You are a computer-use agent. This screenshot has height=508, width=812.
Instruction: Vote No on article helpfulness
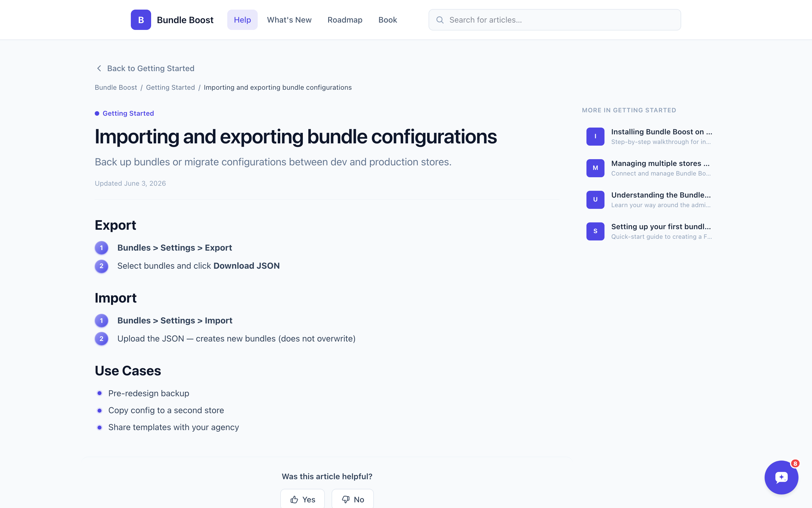point(353,499)
